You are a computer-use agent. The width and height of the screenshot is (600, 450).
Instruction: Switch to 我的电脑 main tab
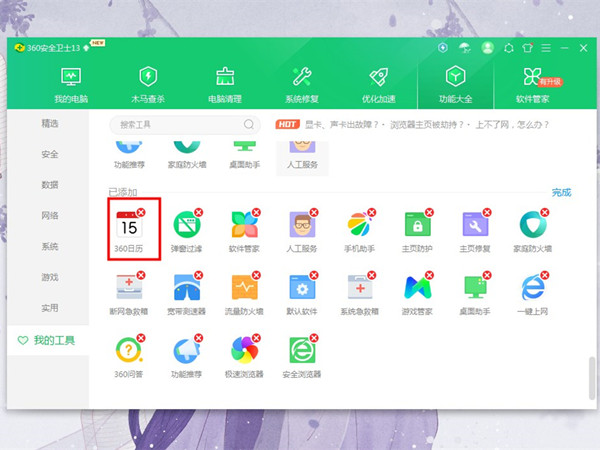pyautogui.click(x=71, y=85)
